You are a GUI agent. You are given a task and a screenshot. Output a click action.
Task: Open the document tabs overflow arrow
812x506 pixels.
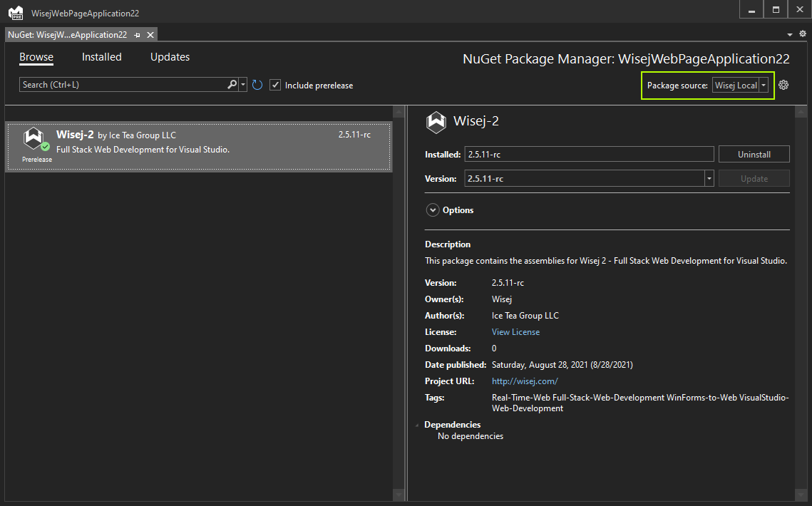click(x=790, y=35)
